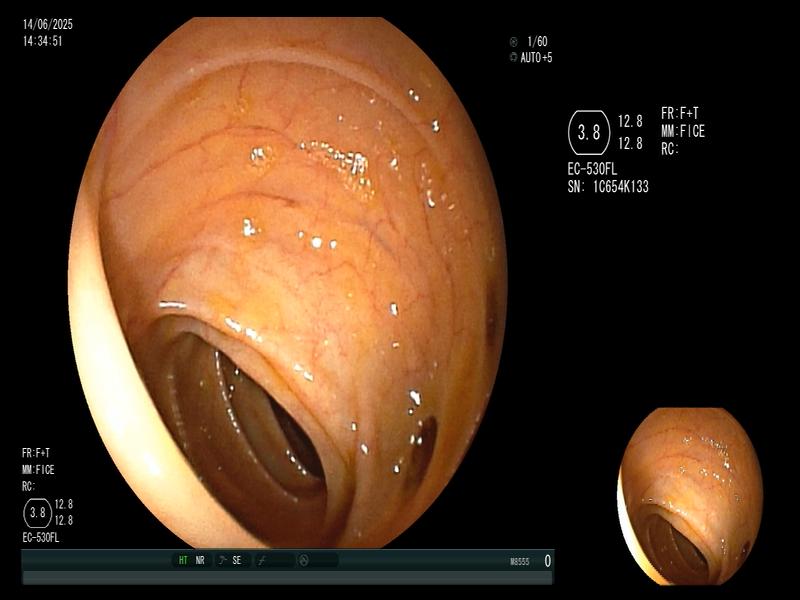Click the bottom-left 3.8 channel size octagon

point(38,513)
